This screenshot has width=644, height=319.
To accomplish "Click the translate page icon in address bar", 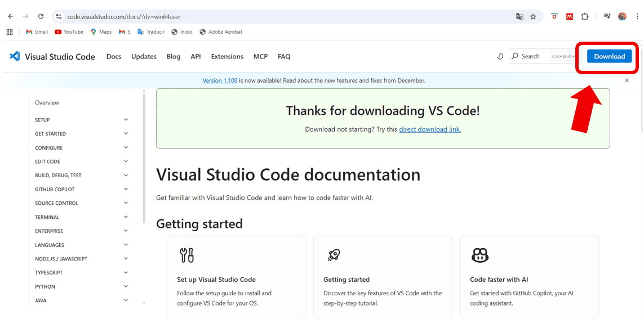I will 519,16.
